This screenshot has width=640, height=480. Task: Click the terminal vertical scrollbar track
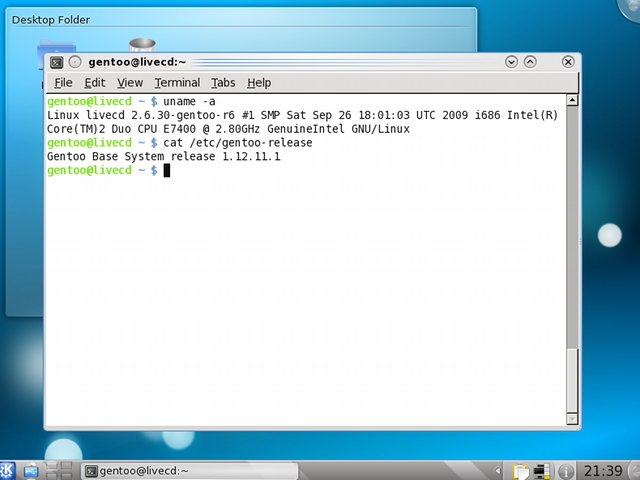572,229
